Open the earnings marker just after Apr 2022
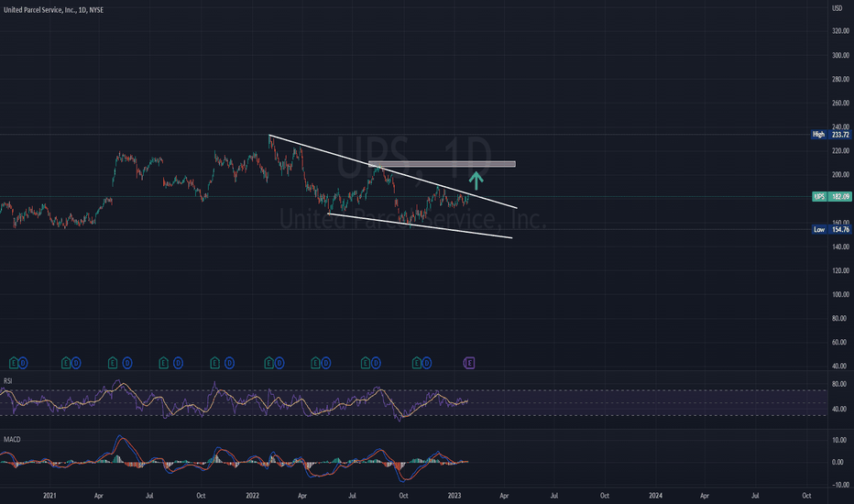 [x=315, y=363]
